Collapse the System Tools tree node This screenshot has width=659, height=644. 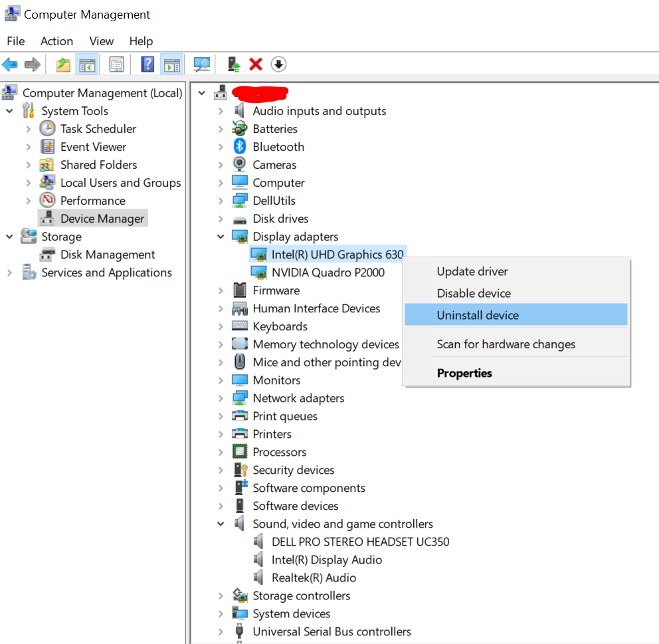tap(9, 111)
